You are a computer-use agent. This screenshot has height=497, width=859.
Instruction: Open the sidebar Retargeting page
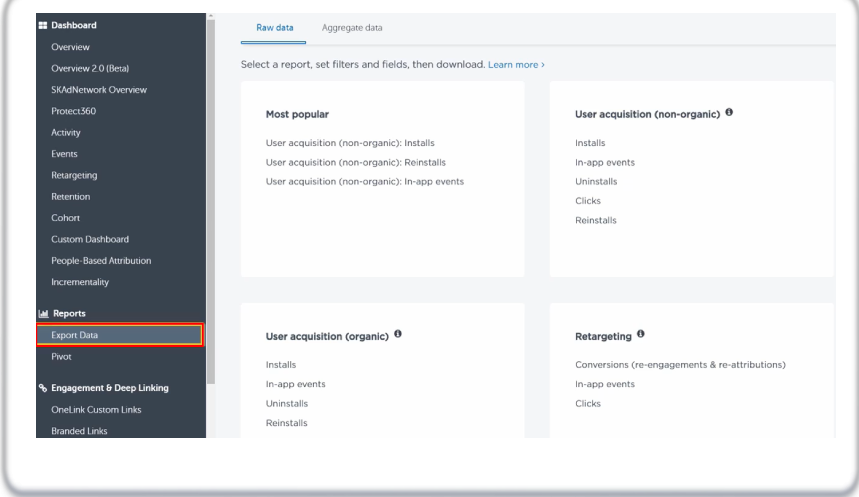click(74, 175)
